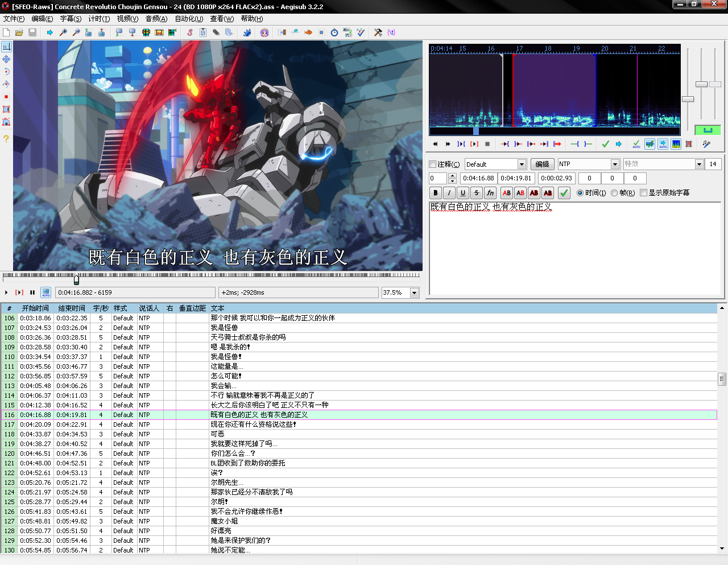Image resolution: width=728 pixels, height=565 pixels.
Task: Zoom video out with magnifier minus icon
Action: (x=76, y=32)
